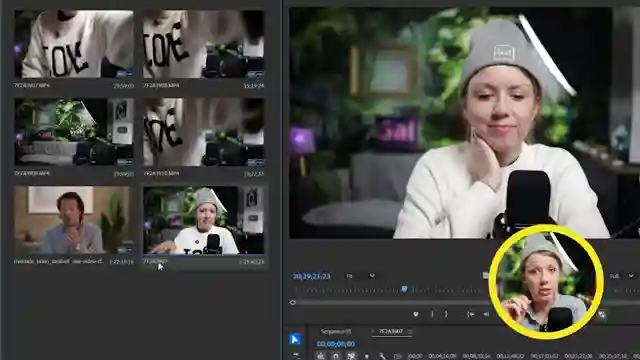Viewport: 640px width, 360px height.
Task: Select the 7F2A9907.MP4 clip thumbnail
Action: coord(73,44)
